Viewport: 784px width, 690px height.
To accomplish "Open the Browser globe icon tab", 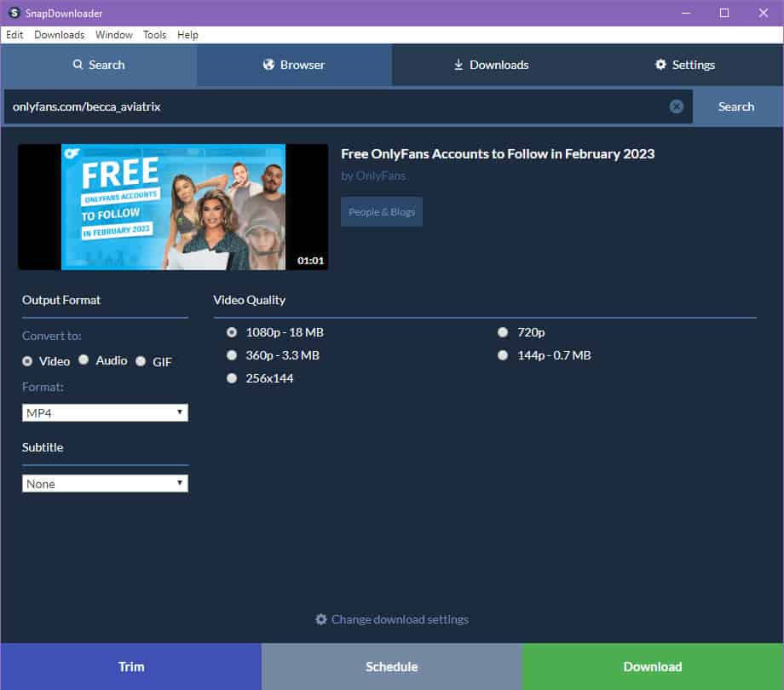I will click(x=269, y=64).
